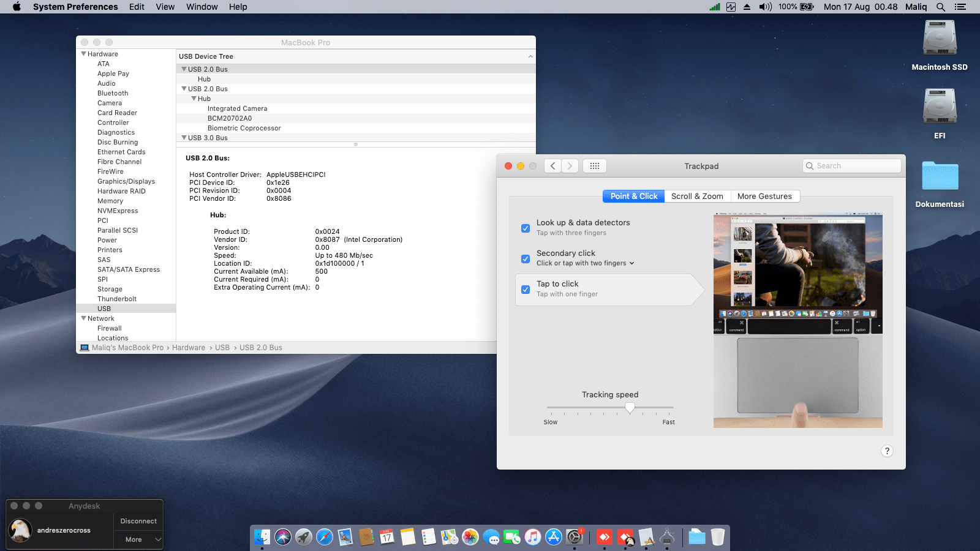Open the Dokumentasi folder on desktop

click(x=940, y=176)
